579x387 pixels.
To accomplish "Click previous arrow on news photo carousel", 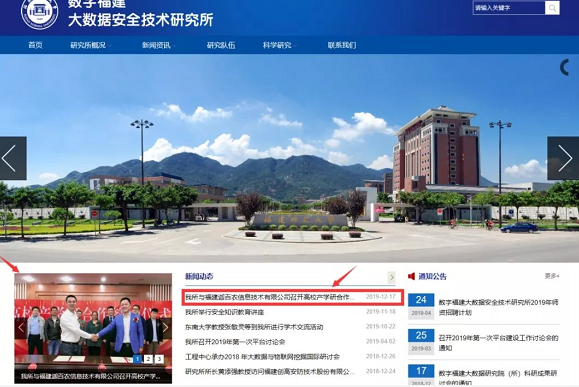I will tap(21, 327).
